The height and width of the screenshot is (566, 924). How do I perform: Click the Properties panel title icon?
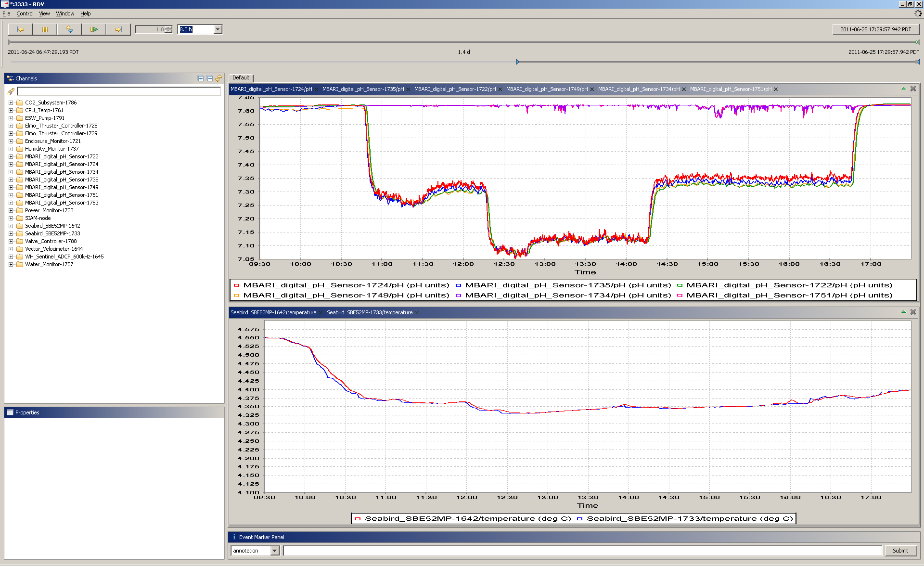pos(10,412)
